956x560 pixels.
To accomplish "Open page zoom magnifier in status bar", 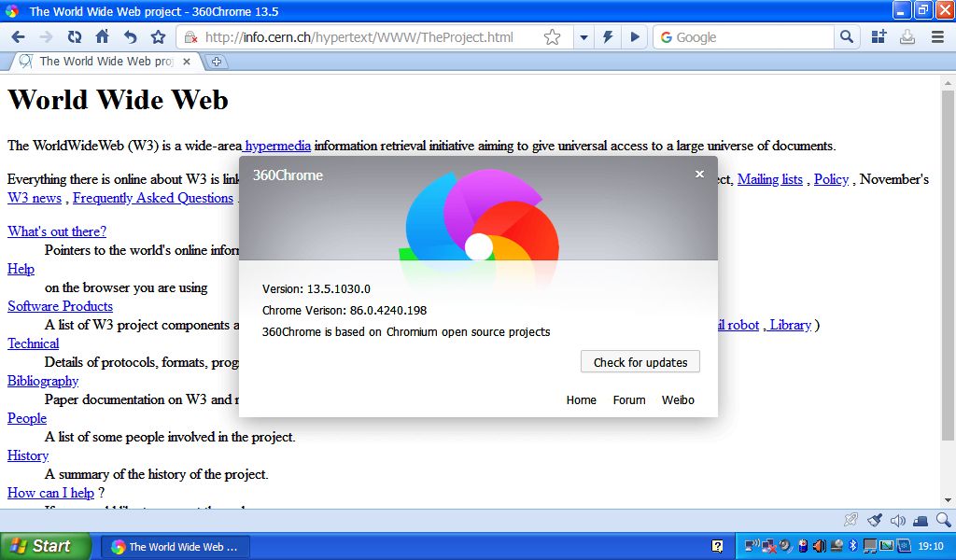I will [943, 520].
